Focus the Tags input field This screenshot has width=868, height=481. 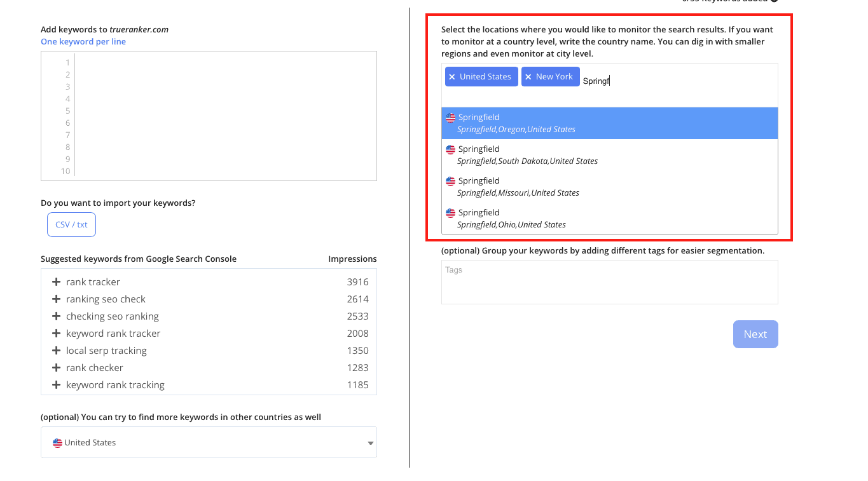pyautogui.click(x=609, y=282)
